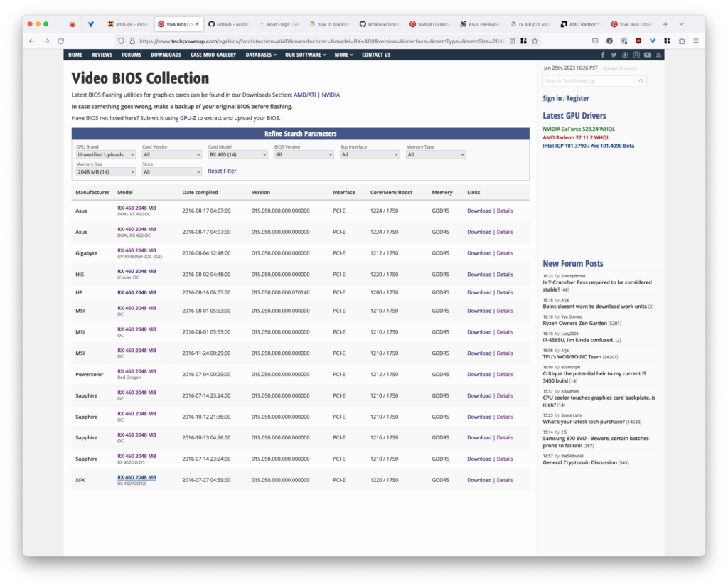728x586 pixels.
Task: Click the search magnifier icon
Action: pyautogui.click(x=641, y=82)
